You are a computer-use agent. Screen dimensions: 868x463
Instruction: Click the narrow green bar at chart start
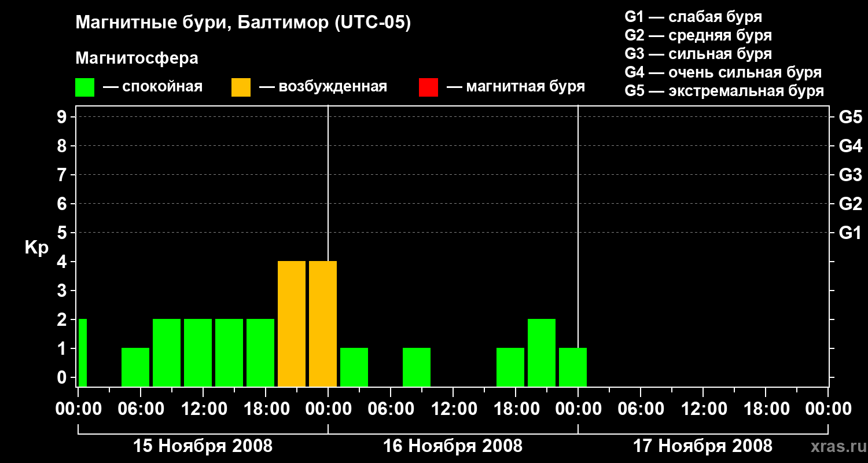pos(83,352)
